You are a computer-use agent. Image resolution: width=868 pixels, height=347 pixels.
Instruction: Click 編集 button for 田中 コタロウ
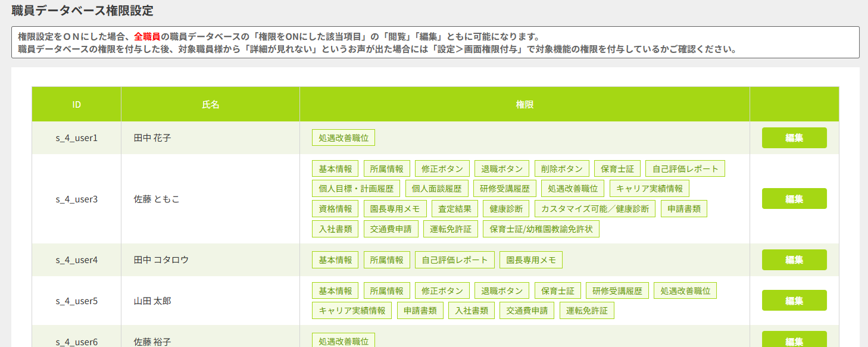click(794, 260)
